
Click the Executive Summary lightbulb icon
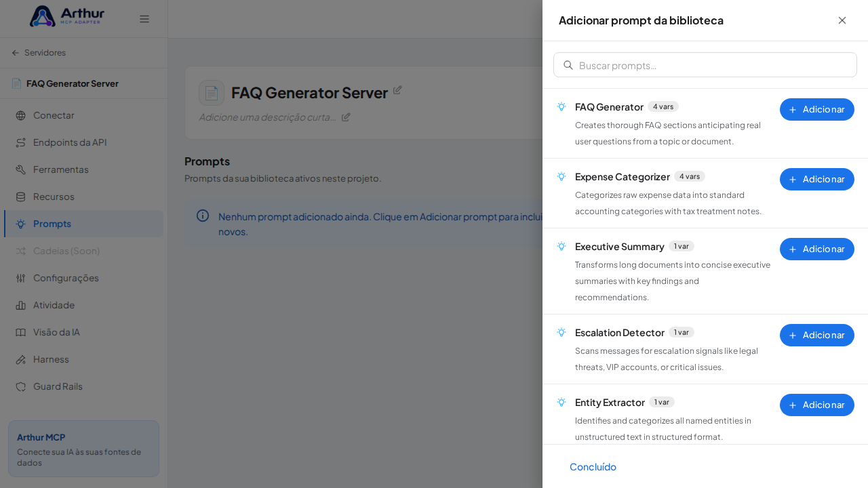click(x=561, y=246)
